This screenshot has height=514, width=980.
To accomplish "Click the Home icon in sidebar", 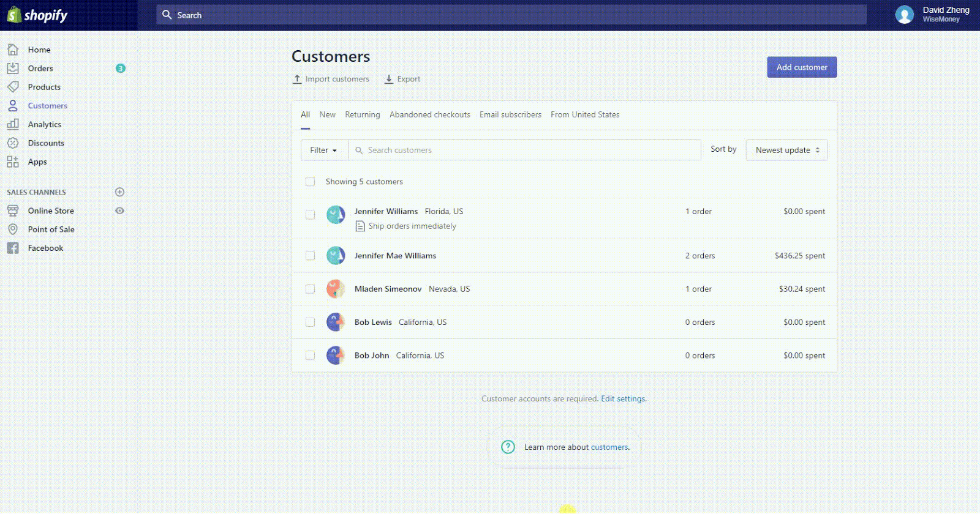I will click(13, 50).
